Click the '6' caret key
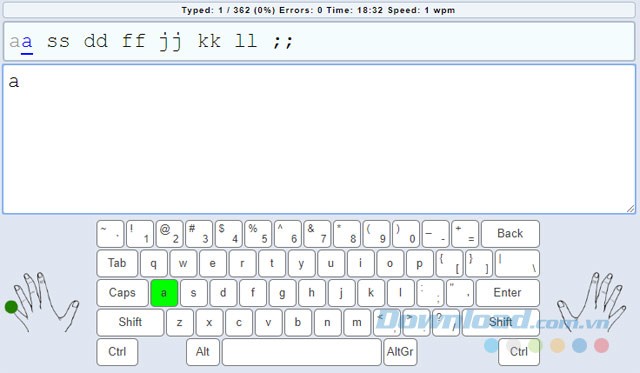The width and height of the screenshot is (640, 373). tap(287, 234)
